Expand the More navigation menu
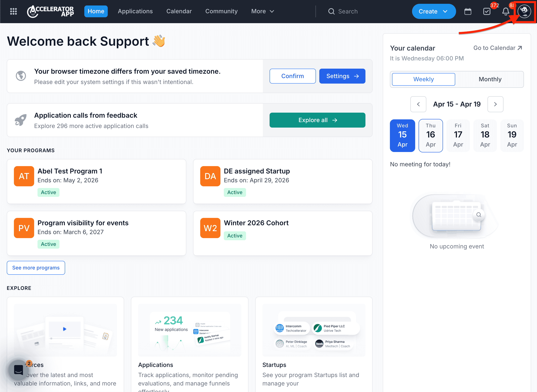 (262, 11)
